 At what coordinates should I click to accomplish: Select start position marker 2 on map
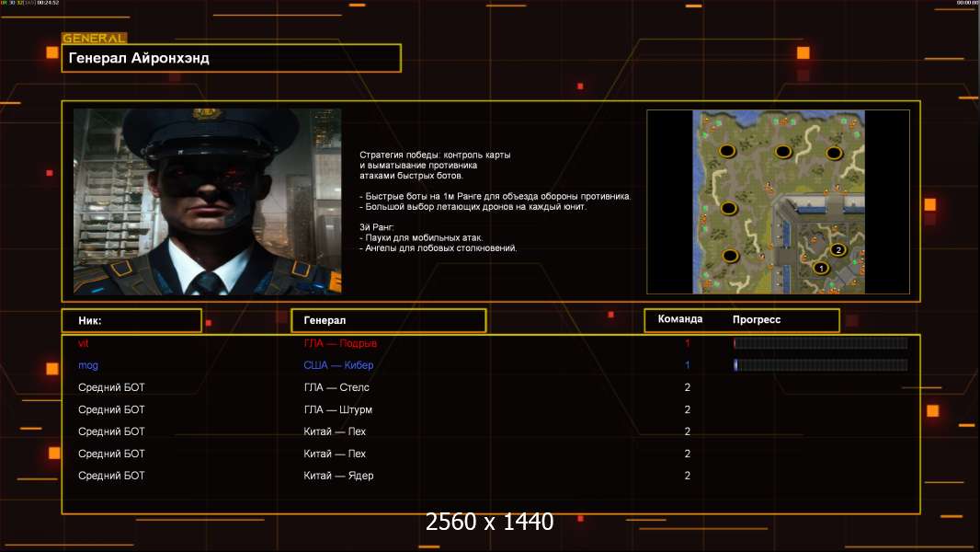(838, 249)
